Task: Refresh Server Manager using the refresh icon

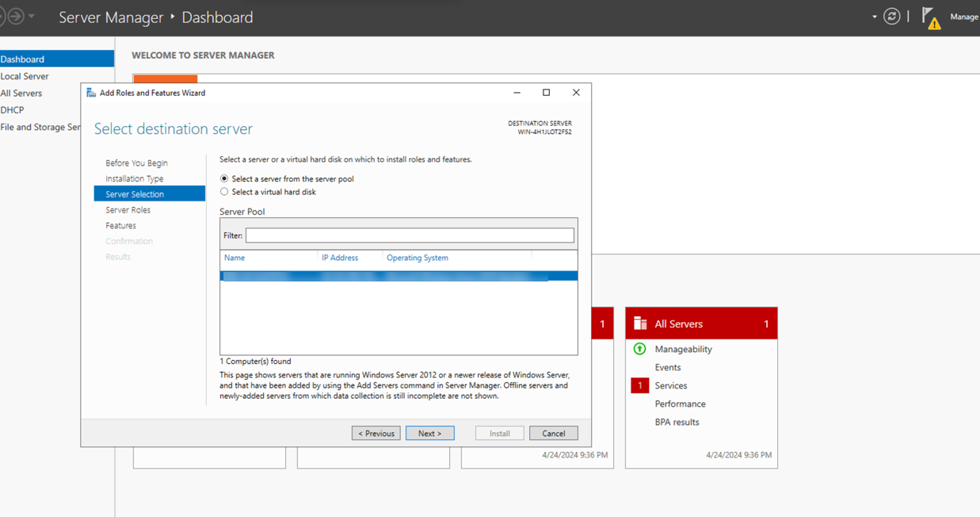Action: pos(891,16)
